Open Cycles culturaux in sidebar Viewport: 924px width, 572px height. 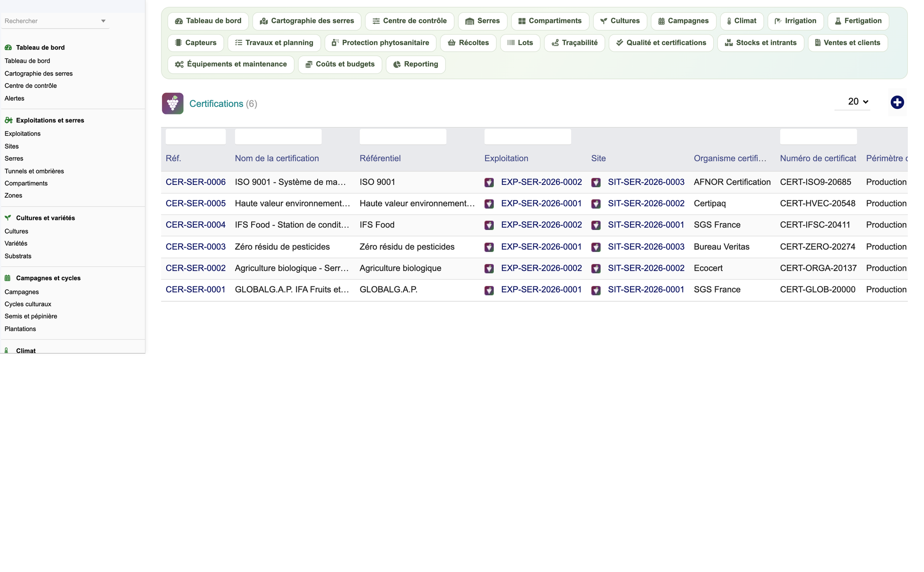28,304
